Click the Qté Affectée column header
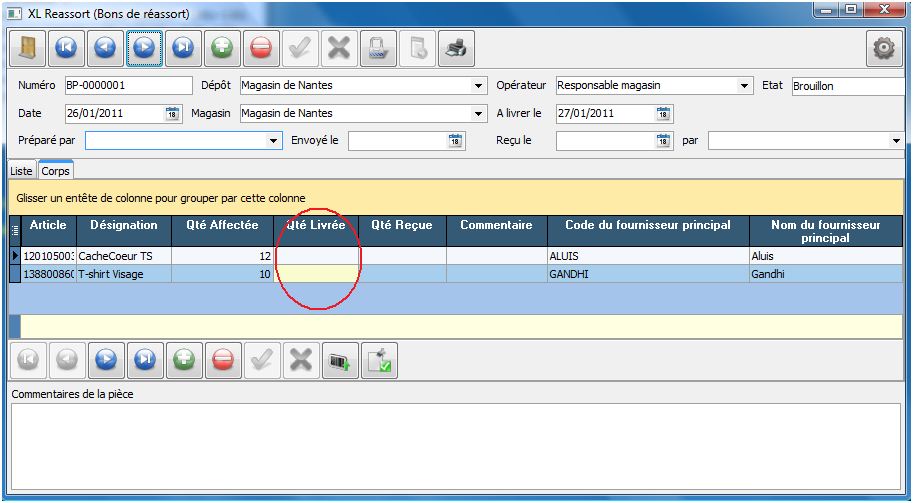913x503 pixels. tap(222, 225)
